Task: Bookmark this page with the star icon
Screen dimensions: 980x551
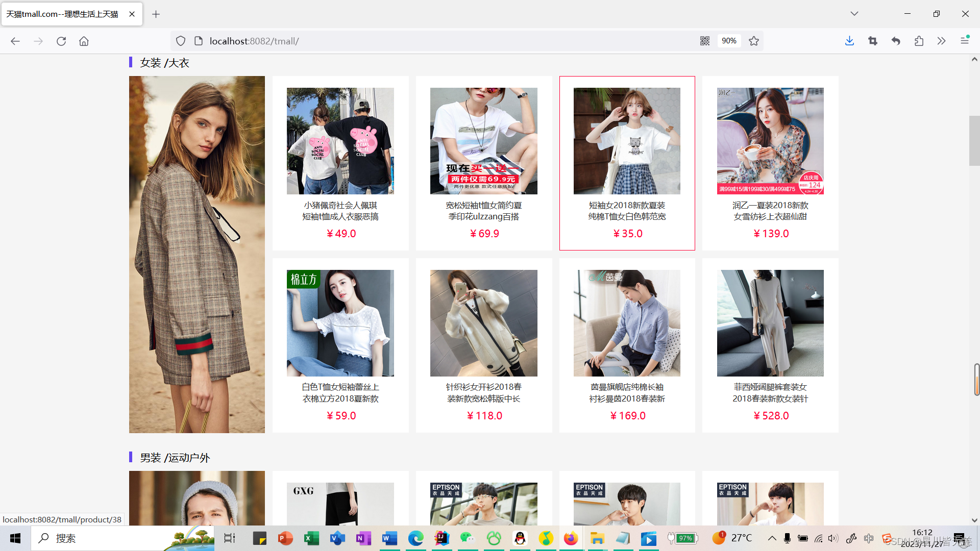Action: point(754,41)
